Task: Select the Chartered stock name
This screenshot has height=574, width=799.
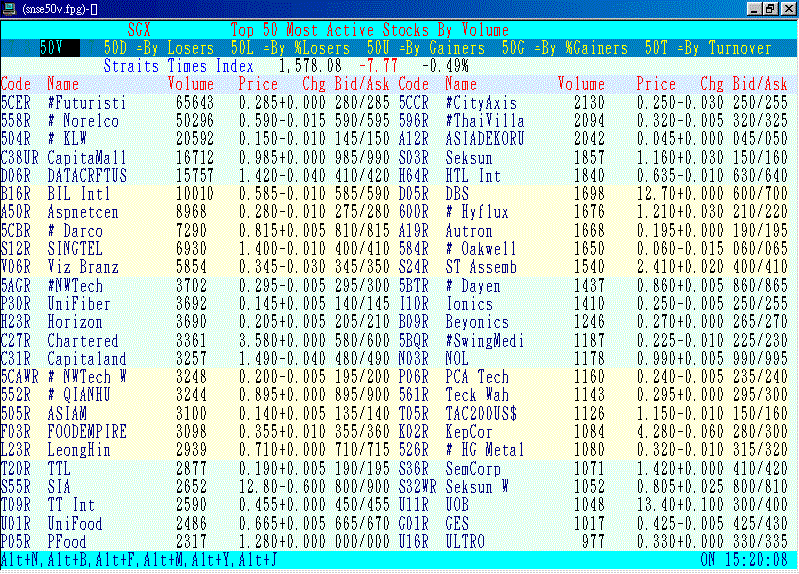Action: point(83,341)
